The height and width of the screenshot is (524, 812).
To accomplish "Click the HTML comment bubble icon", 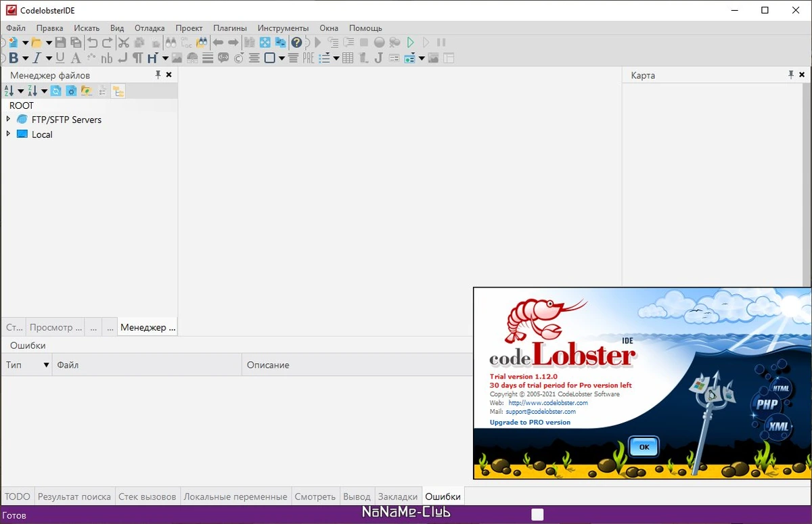I will [223, 58].
